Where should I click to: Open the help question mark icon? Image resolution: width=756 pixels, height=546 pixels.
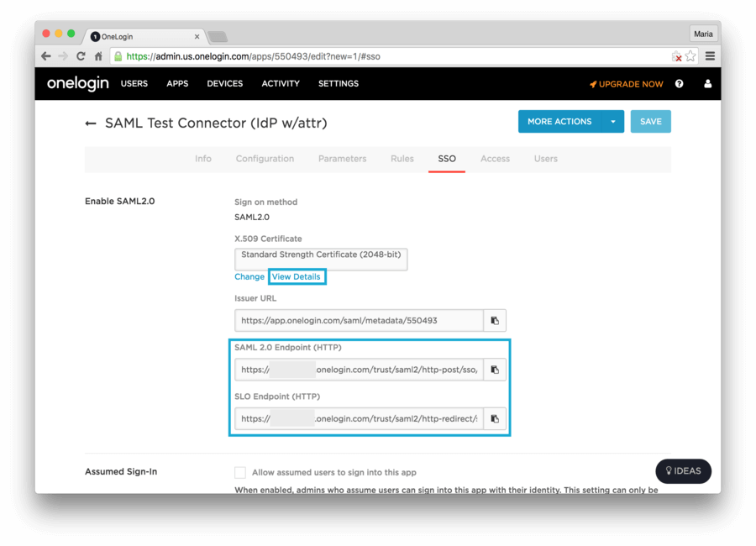(x=679, y=84)
